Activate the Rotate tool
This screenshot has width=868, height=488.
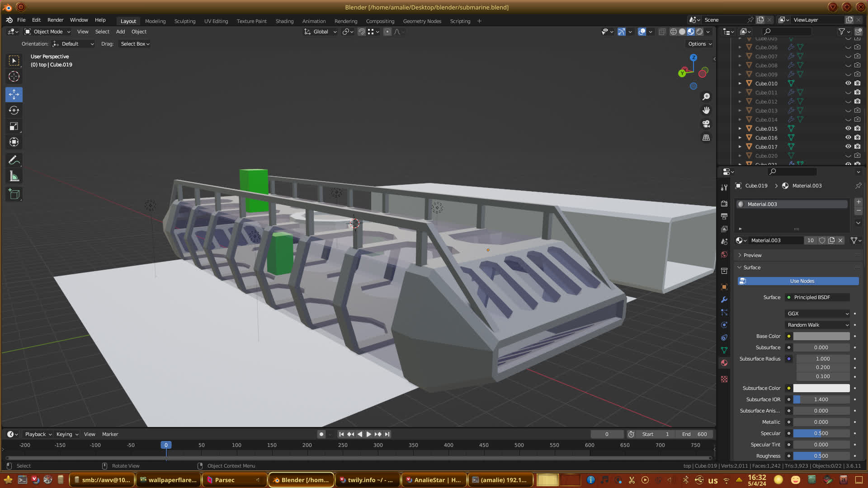pyautogui.click(x=14, y=110)
